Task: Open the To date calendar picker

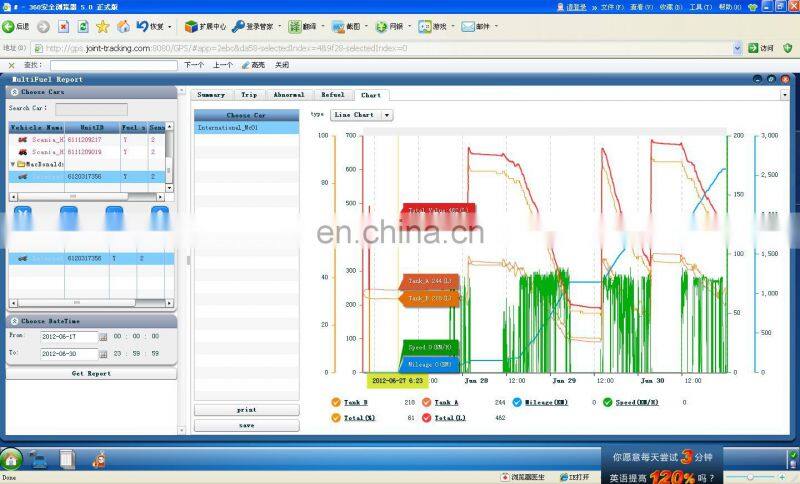Action: [102, 353]
